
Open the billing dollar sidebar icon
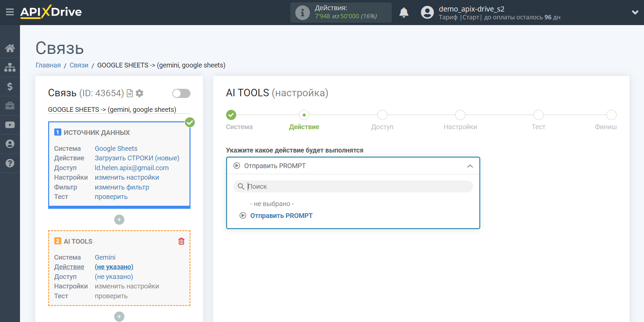coord(10,87)
